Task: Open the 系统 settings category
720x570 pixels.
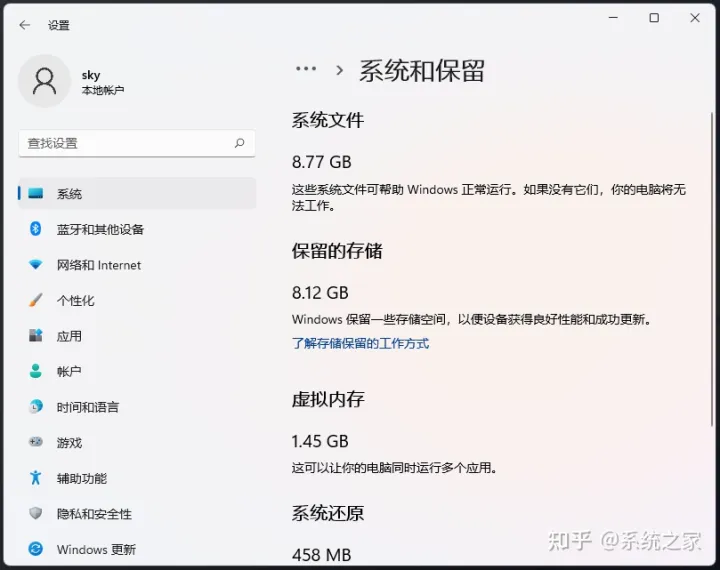Action: pyautogui.click(x=137, y=193)
